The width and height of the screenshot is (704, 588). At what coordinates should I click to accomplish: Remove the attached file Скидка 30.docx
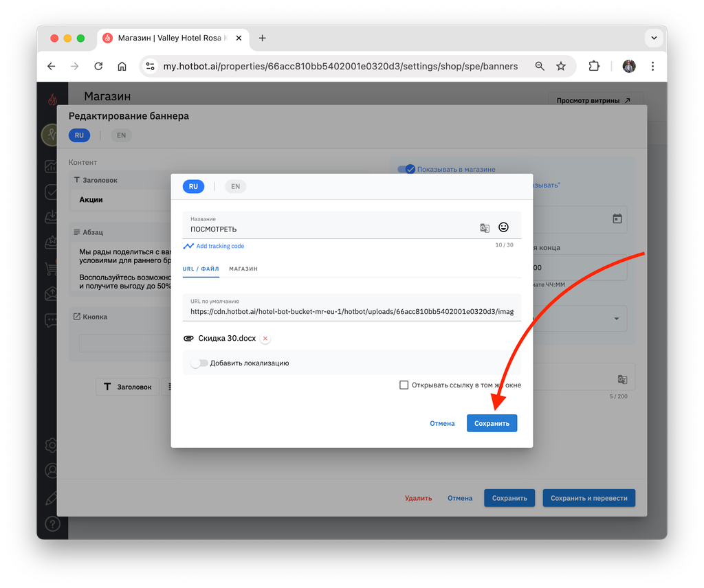[265, 339]
